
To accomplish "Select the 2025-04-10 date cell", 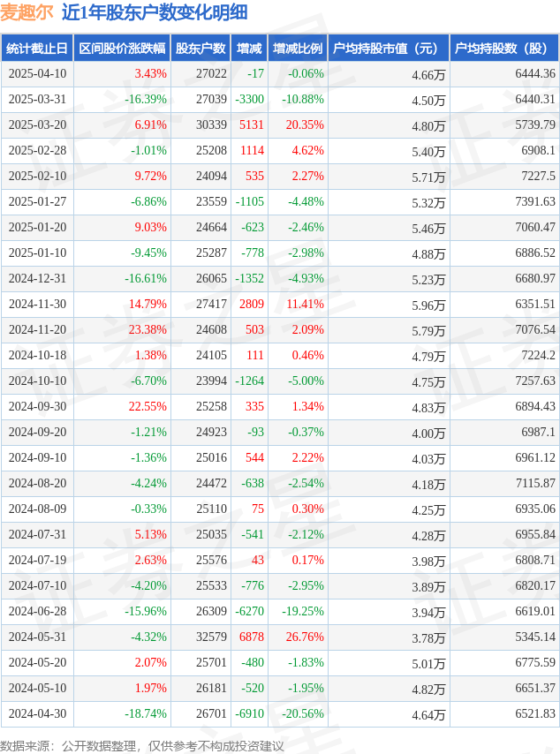I will [37, 73].
